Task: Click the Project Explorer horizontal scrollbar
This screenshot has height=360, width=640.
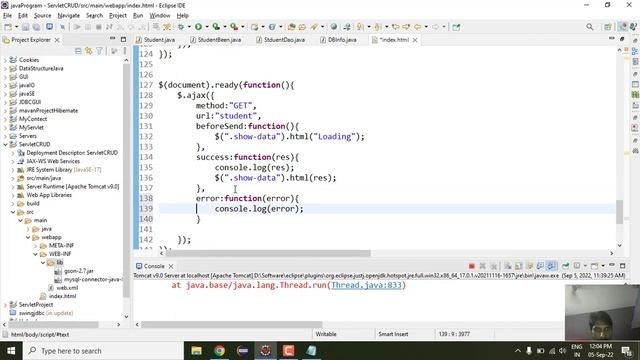Action: click(53, 324)
